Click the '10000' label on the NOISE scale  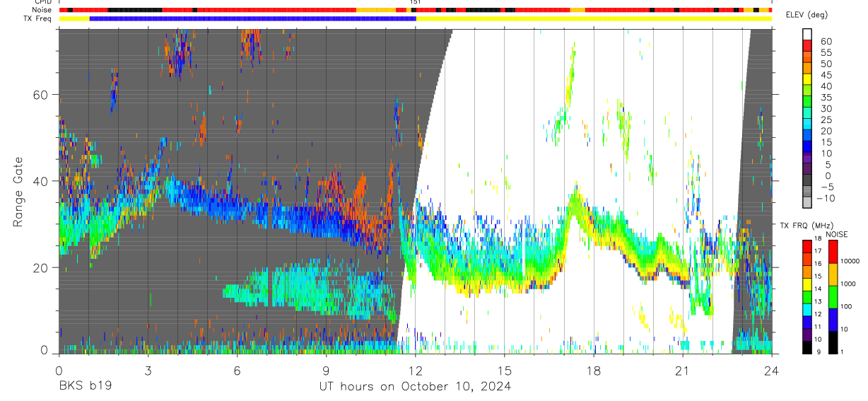pos(850,261)
